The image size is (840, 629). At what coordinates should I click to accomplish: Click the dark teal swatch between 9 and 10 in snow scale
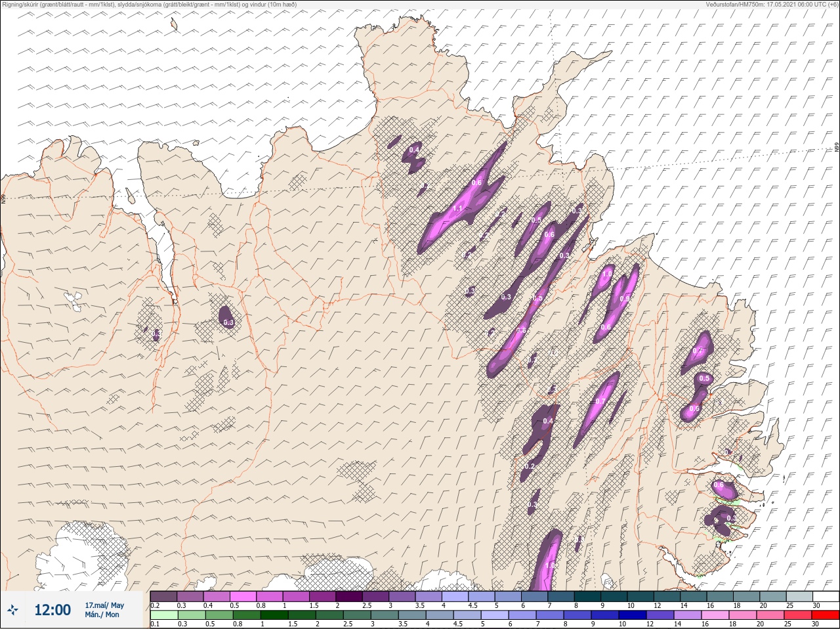[614, 596]
